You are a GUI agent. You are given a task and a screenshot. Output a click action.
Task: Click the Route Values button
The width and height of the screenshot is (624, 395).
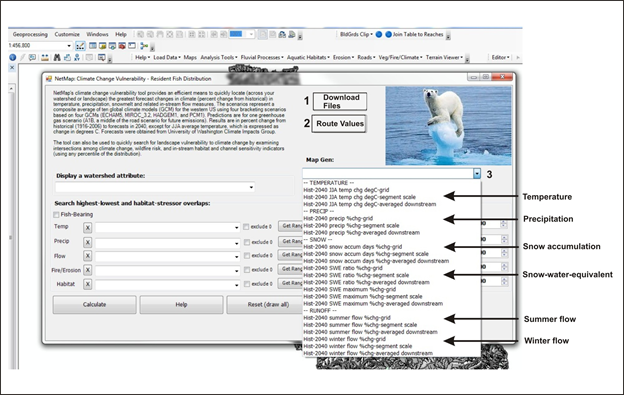click(339, 124)
